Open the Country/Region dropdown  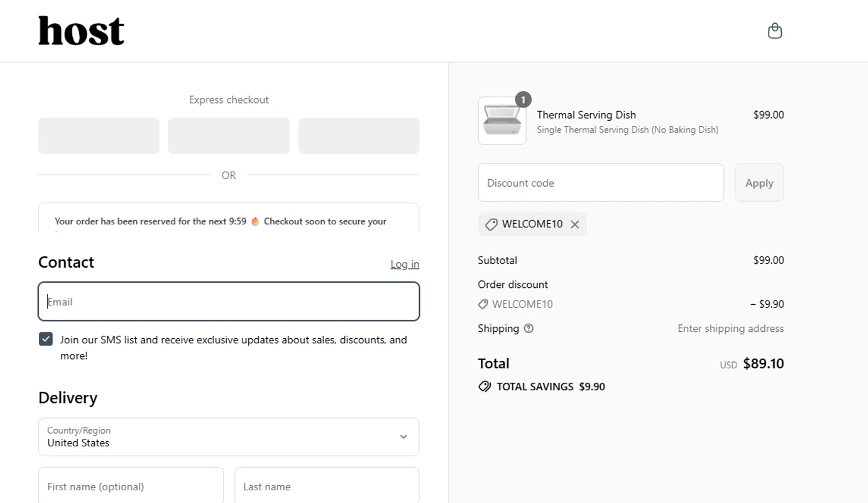229,437
